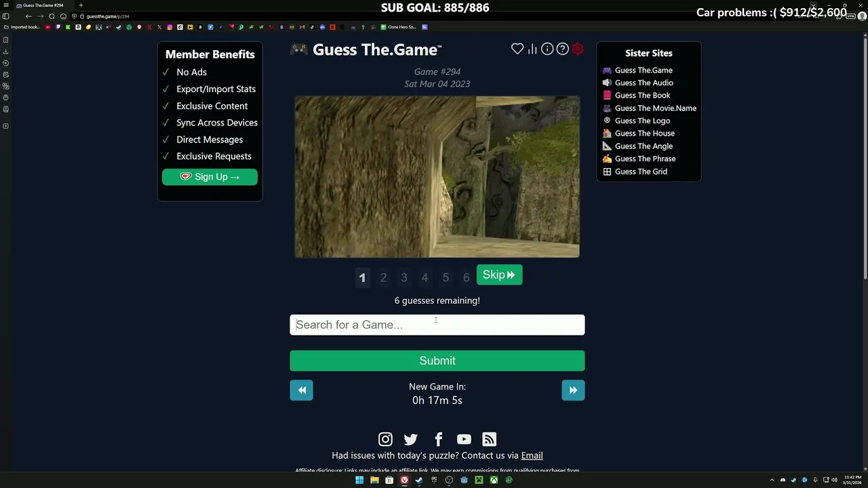The image size is (868, 488).
Task: Open the info circle icon
Action: tap(547, 49)
